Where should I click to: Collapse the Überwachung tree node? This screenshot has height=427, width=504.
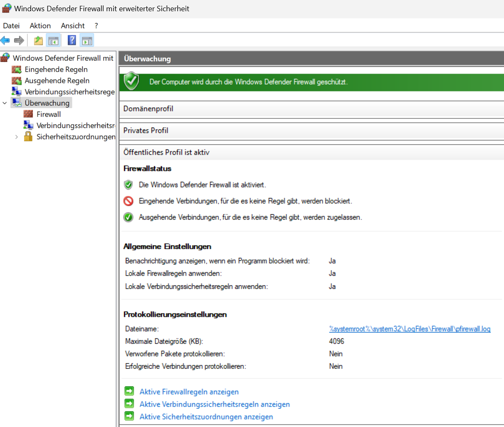coord(5,103)
